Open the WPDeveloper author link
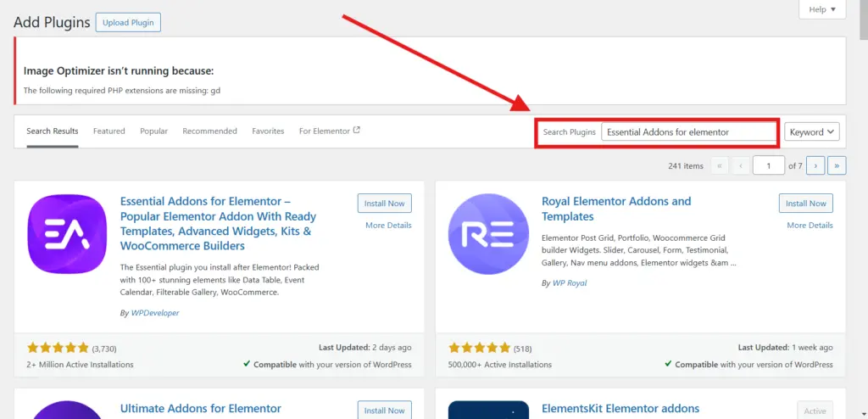Viewport: 868px width, 419px height. (x=155, y=313)
